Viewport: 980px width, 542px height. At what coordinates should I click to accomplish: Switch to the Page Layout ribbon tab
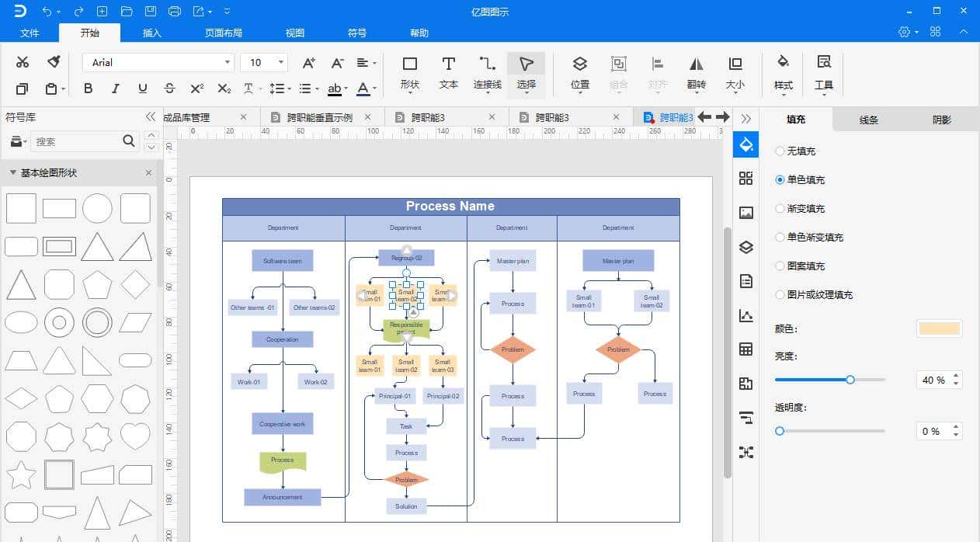click(223, 33)
